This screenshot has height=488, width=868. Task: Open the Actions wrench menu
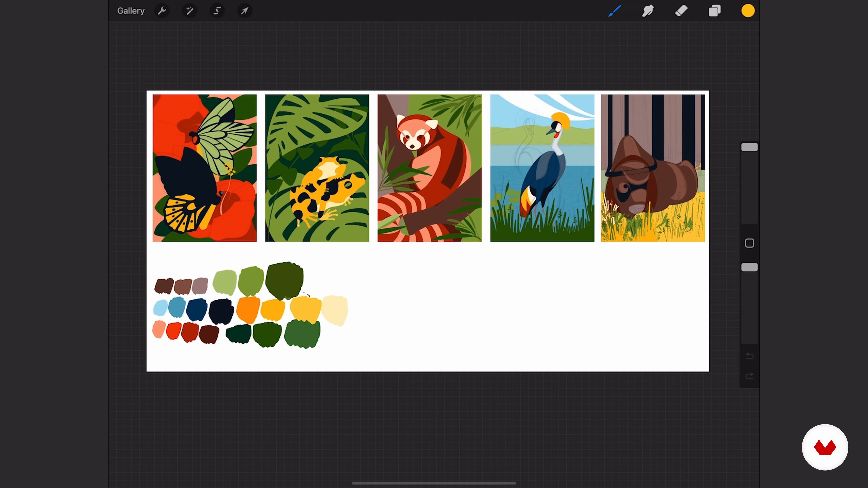click(162, 11)
